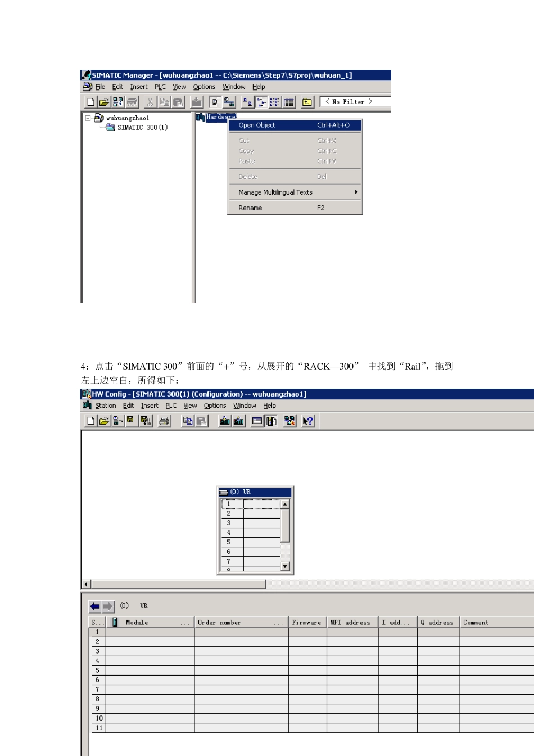534x756 pixels.
Task: Click New icon in HW Config toolbar
Action: (90, 421)
